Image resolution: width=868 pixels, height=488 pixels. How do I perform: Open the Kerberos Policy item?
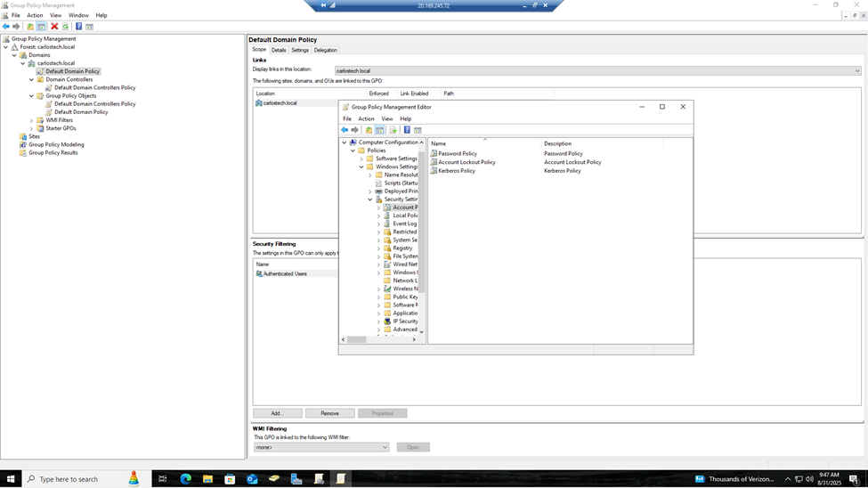[x=456, y=170]
